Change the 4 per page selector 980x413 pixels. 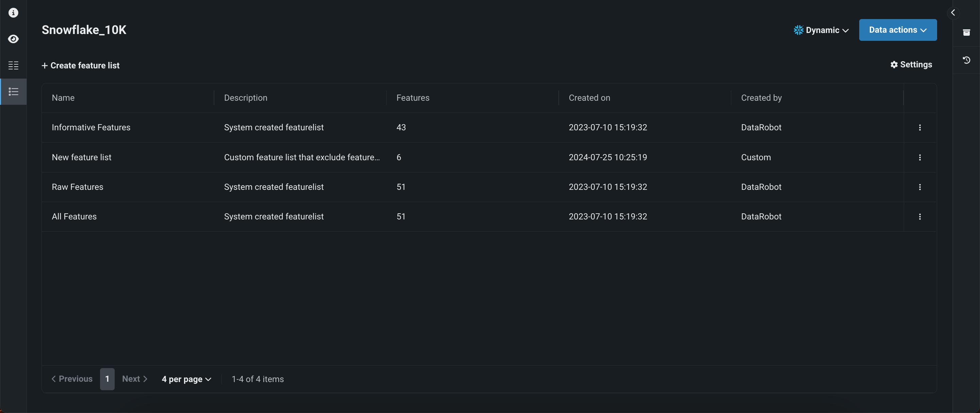coord(186,379)
